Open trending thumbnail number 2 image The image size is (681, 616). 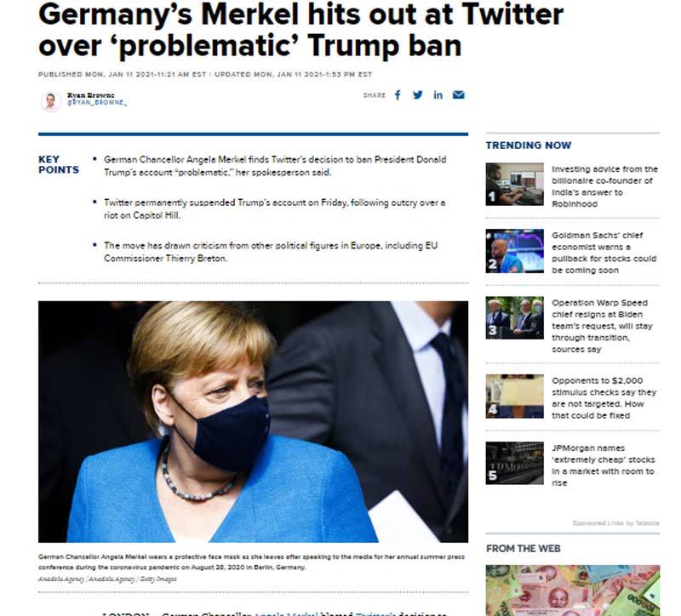514,251
